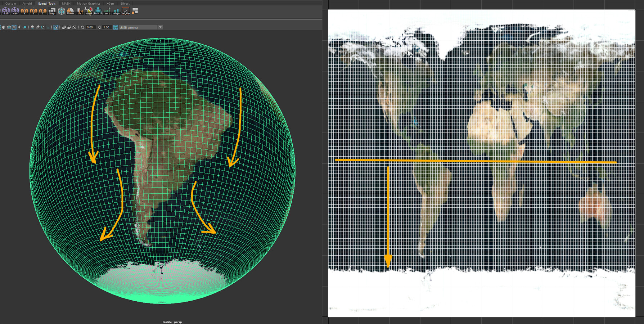Open the Motion Graphics shelf tab
This screenshot has height=324, width=644.
coord(89,4)
